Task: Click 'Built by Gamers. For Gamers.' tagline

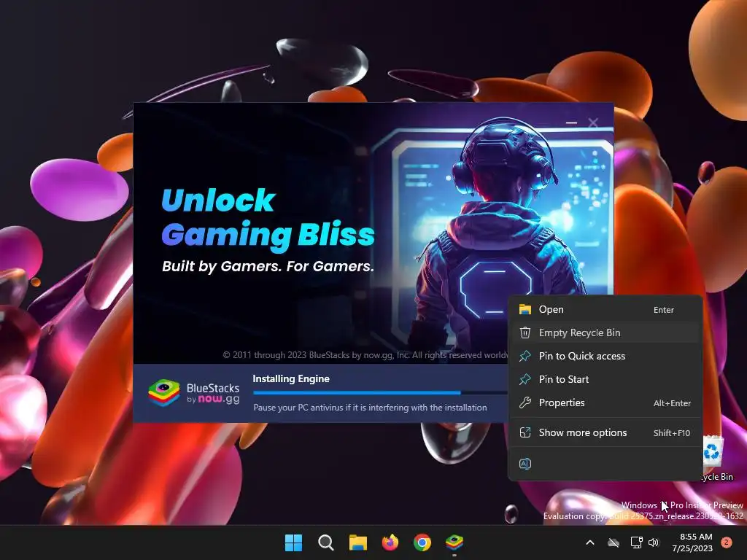Action: tap(268, 266)
